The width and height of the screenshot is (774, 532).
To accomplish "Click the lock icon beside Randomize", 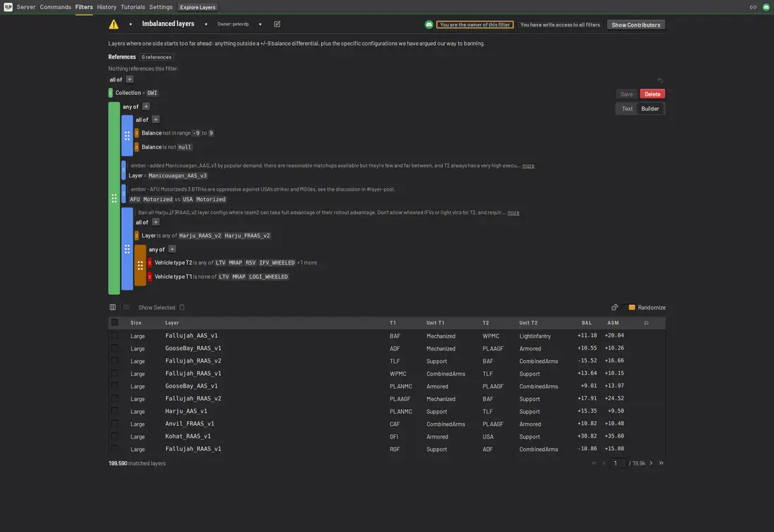I will coord(614,307).
